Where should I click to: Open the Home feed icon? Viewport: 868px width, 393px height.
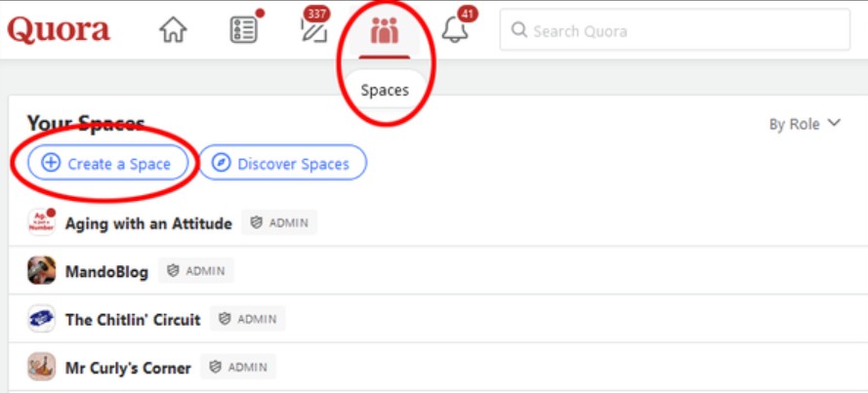(x=173, y=30)
